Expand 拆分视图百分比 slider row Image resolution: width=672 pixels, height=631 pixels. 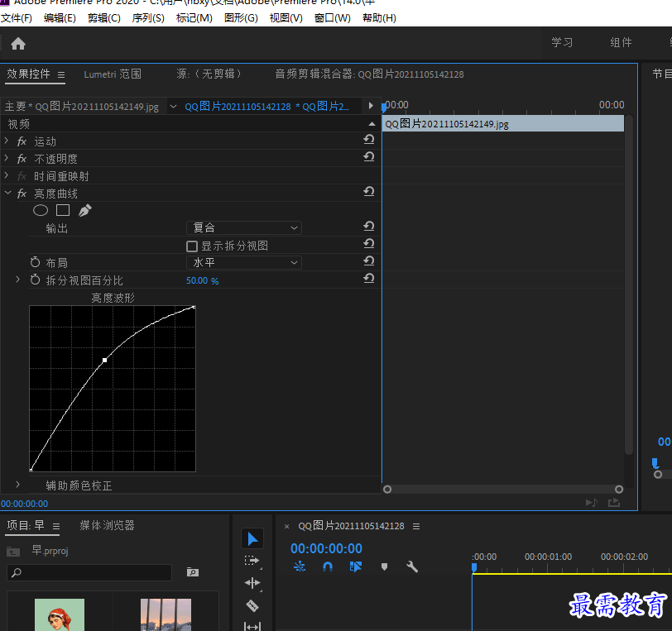[17, 280]
